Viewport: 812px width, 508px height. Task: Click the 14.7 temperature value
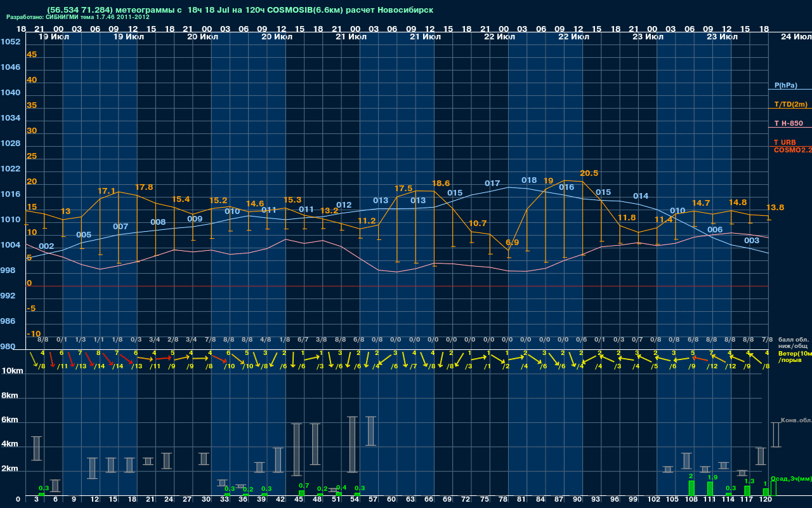(700, 203)
